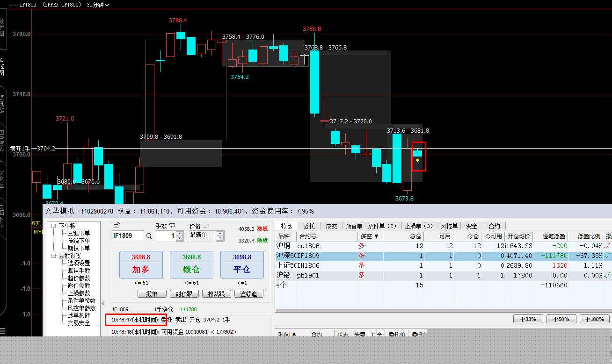Open the 预备单 tab
This screenshot has width=612, height=364.
(354, 226)
